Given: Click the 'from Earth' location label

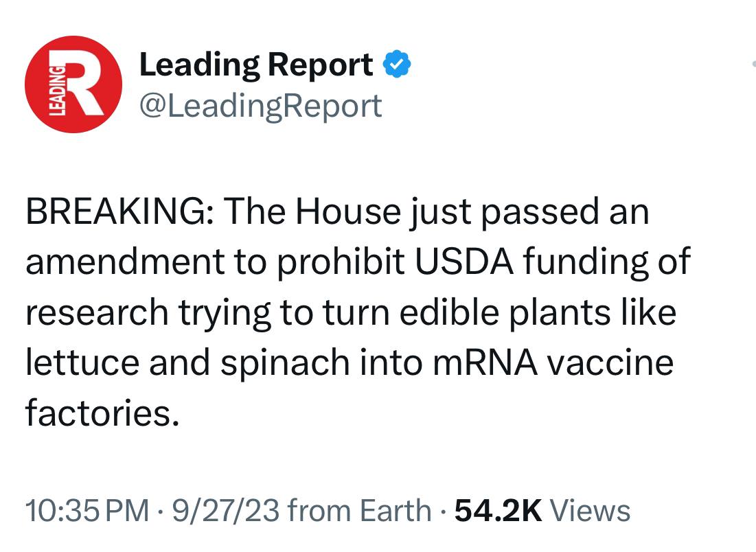Looking at the screenshot, I should point(359,511).
